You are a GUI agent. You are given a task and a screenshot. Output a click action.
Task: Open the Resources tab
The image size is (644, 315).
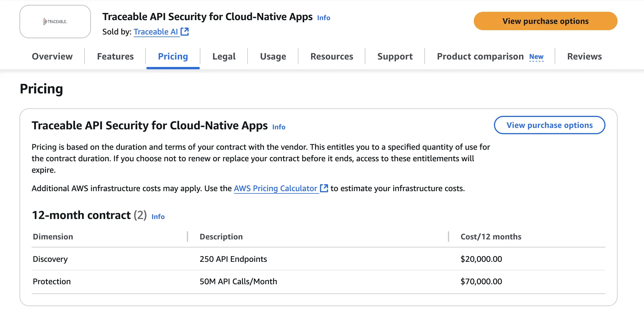[332, 56]
